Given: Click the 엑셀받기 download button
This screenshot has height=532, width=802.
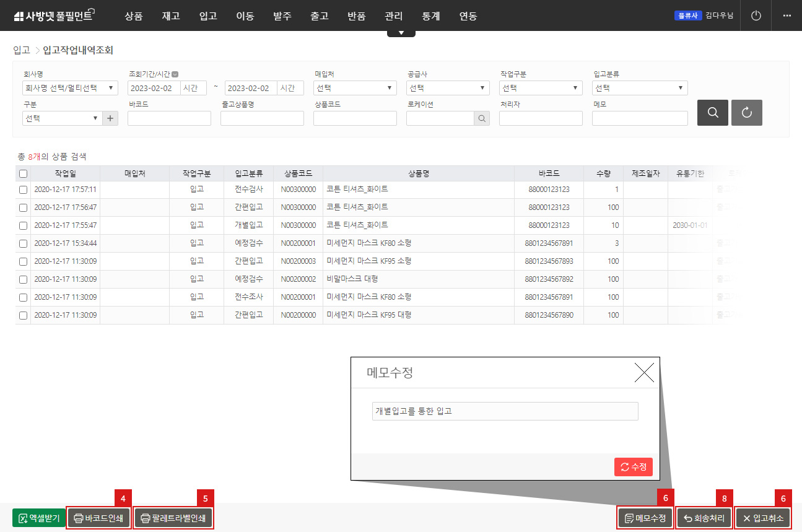Looking at the screenshot, I should pyautogui.click(x=38, y=518).
